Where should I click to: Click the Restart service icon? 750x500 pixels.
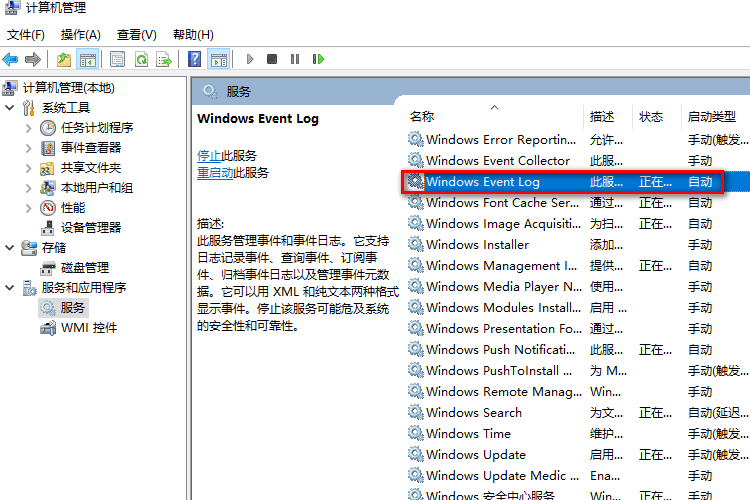[318, 59]
